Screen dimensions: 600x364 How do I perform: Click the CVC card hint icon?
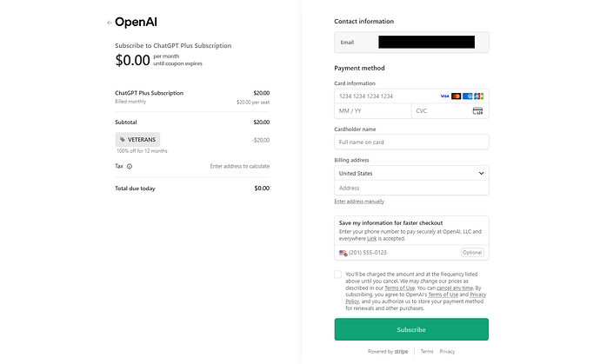[477, 111]
